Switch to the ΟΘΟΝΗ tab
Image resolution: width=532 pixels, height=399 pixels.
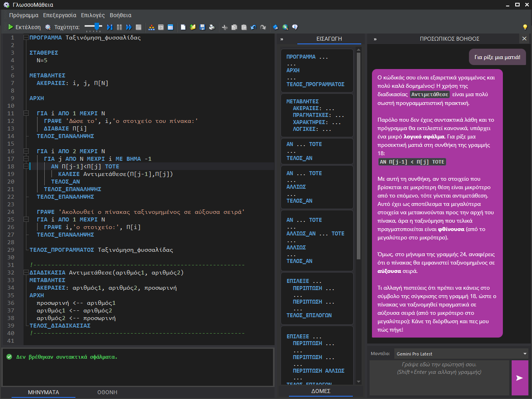pyautogui.click(x=107, y=392)
